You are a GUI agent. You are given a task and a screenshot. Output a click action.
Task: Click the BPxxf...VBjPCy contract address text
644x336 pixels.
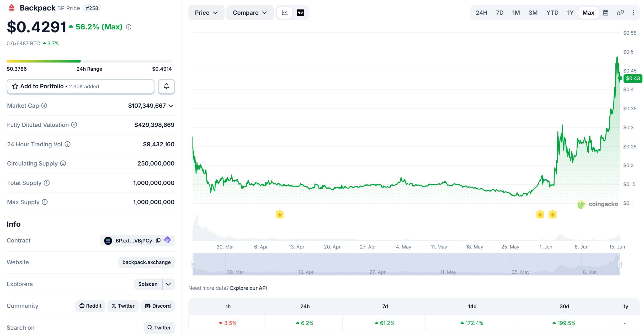click(134, 241)
